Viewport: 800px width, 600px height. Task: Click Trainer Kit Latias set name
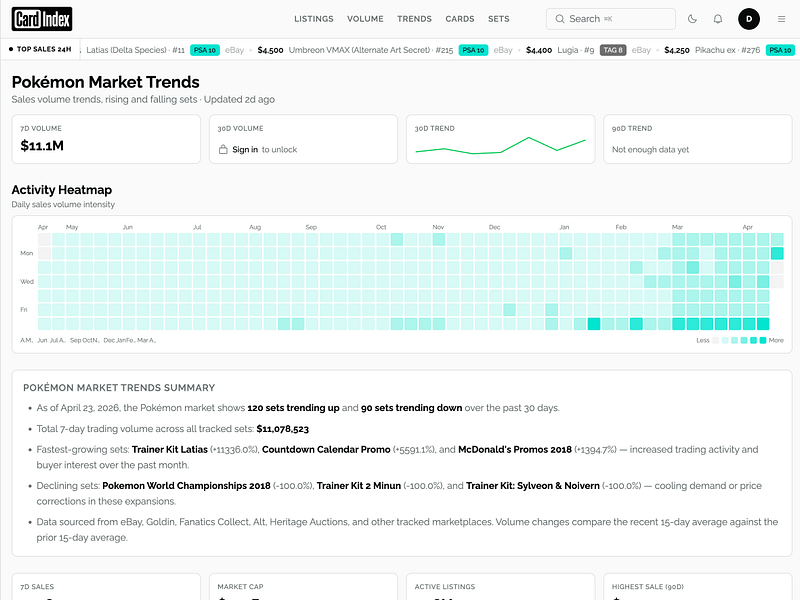(x=169, y=449)
